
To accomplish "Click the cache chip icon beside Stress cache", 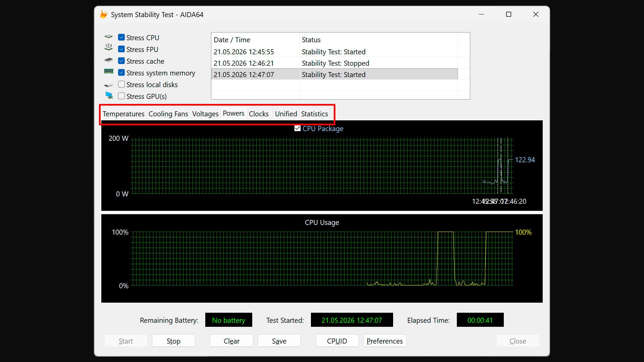I will 108,60.
